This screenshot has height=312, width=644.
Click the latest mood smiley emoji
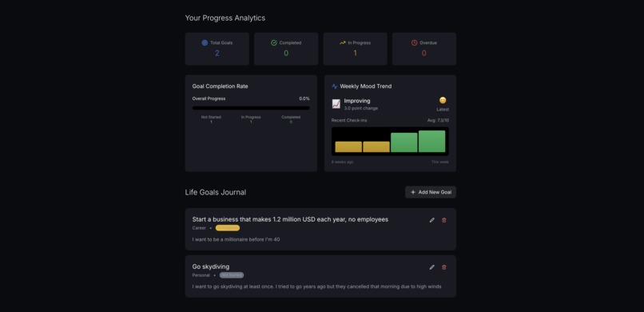pos(443,100)
